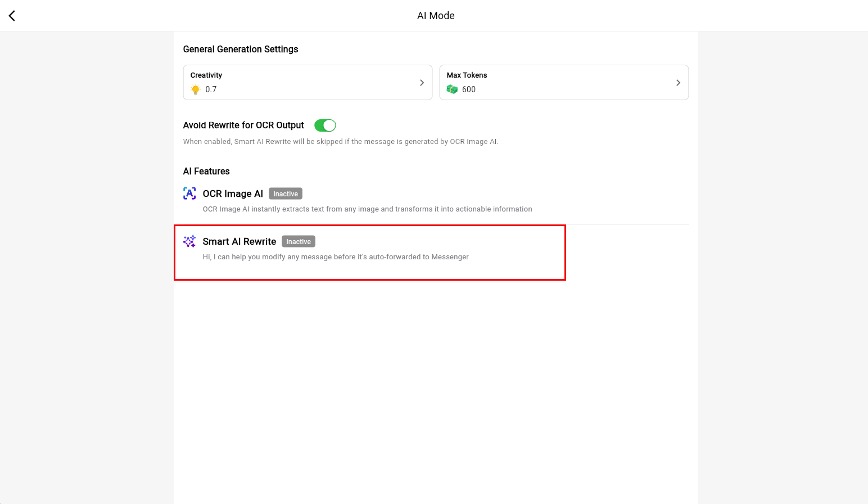868x504 pixels.
Task: Expand the Max Tokens setting chevron
Action: pos(678,83)
